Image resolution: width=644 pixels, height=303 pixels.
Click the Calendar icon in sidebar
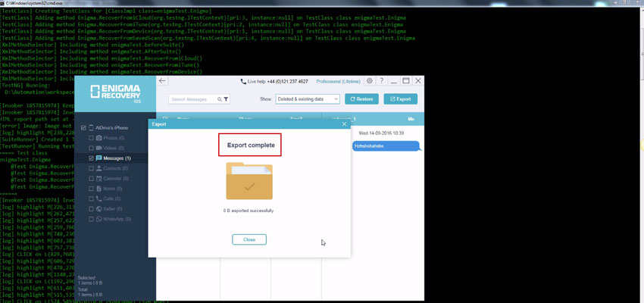99,179
